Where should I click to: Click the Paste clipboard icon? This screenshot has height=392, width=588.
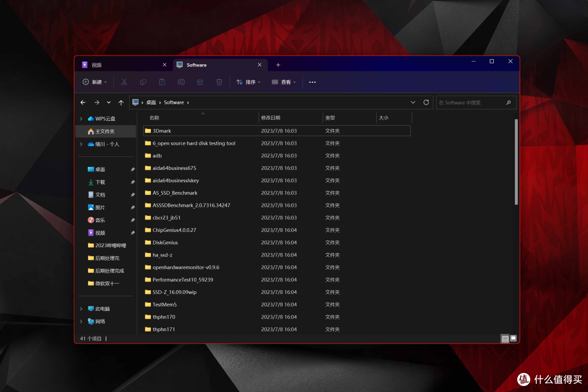tap(162, 82)
